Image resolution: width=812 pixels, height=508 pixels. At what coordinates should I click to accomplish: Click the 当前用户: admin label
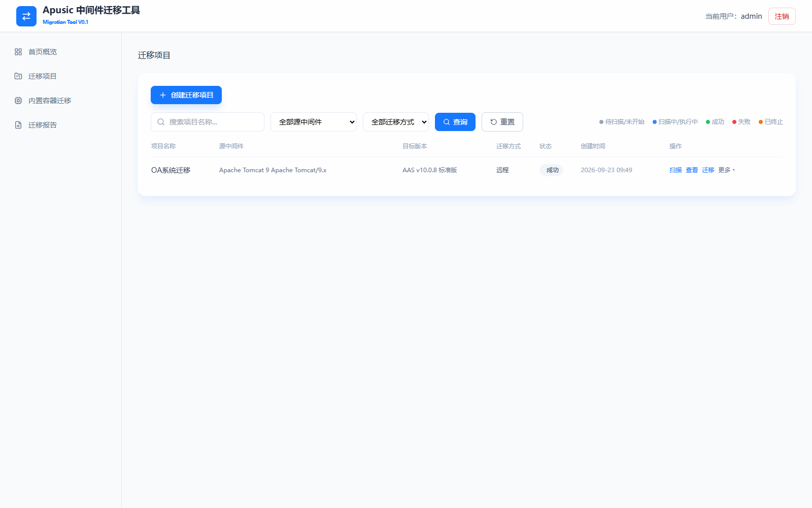(733, 16)
